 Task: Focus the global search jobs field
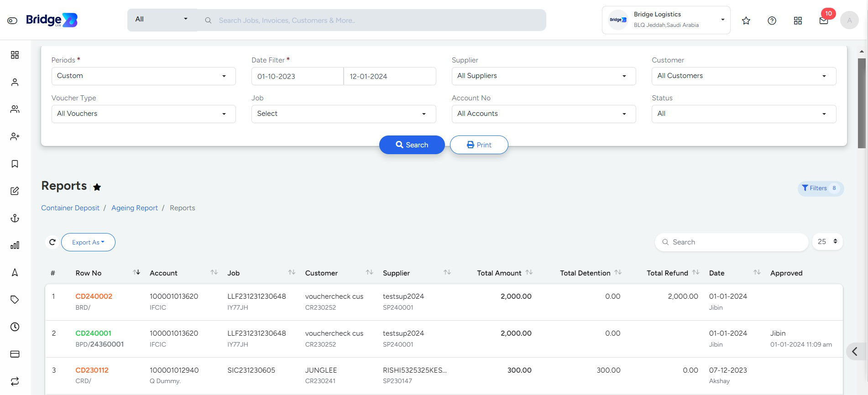[371, 20]
